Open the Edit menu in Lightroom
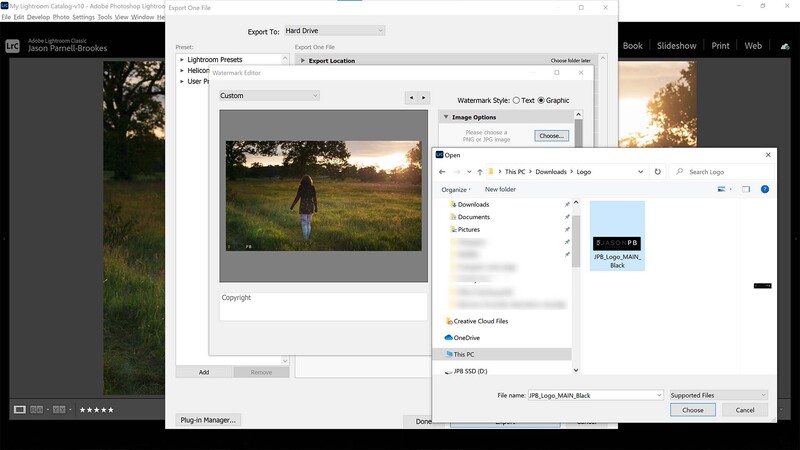Viewport: 800px width, 450px height. 19,17
